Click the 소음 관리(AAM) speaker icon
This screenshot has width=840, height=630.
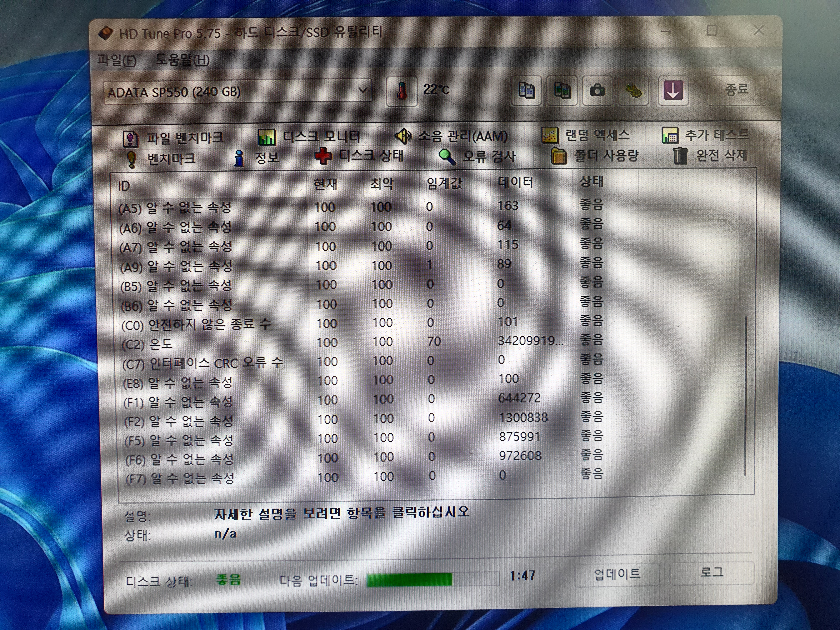tap(403, 136)
